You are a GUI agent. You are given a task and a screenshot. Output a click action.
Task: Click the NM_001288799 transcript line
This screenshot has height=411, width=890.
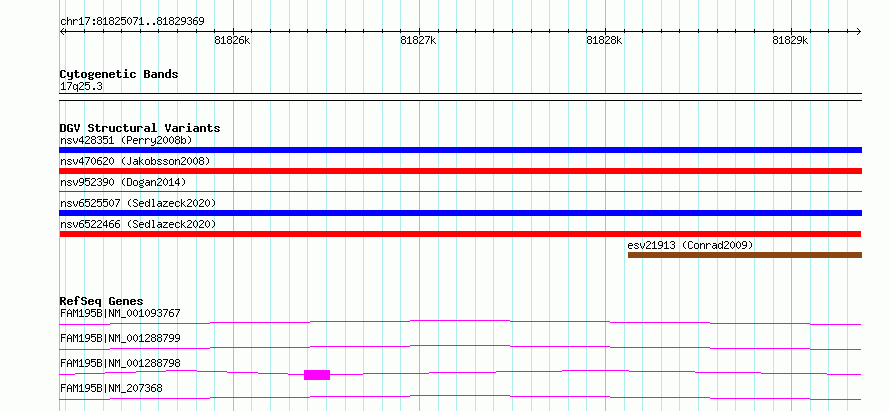460,347
